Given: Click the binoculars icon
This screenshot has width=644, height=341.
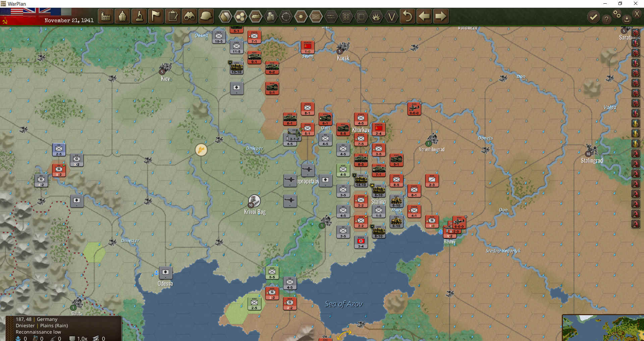Looking at the screenshot, I should click(x=190, y=16).
